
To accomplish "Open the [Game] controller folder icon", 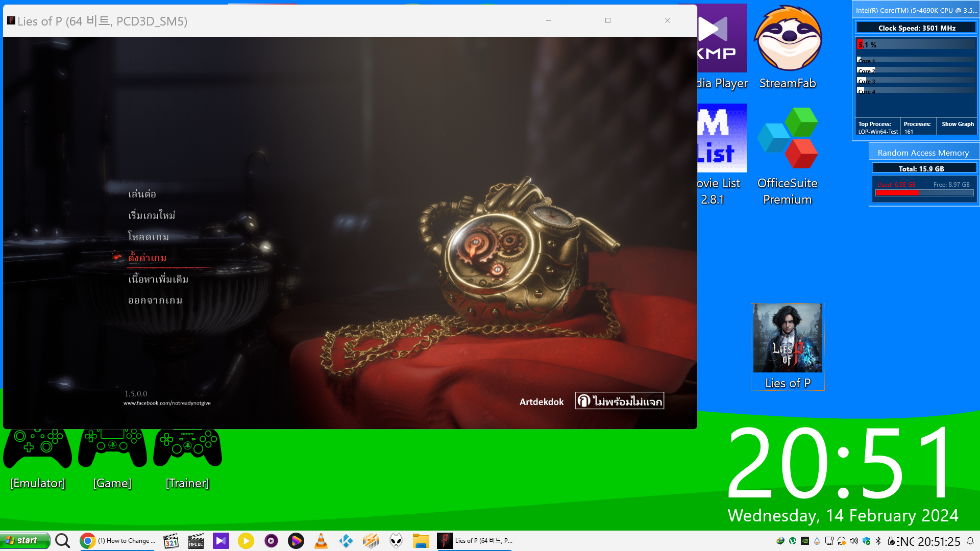I will click(112, 459).
